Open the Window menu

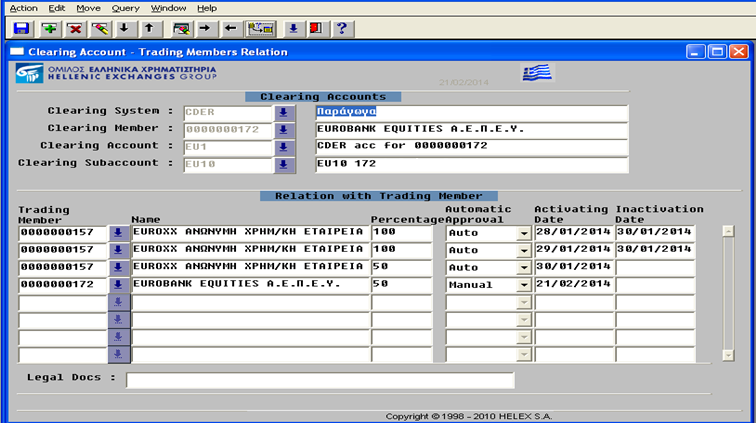pyautogui.click(x=168, y=8)
